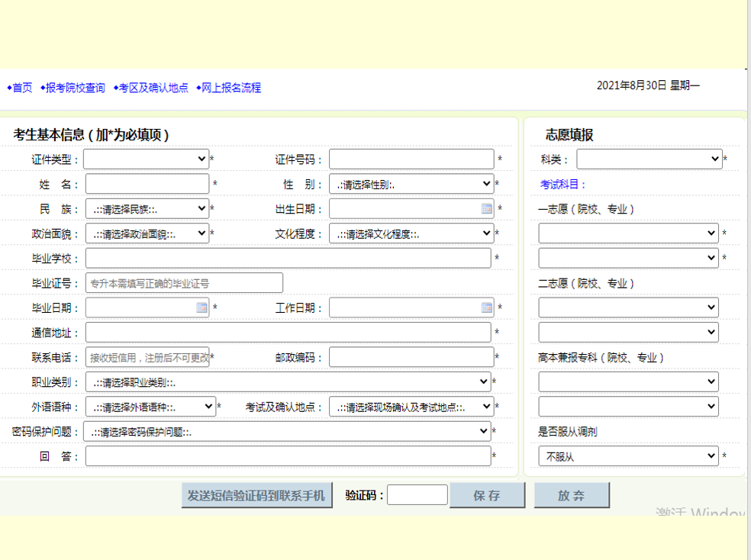Click the 放弃 button
751x560 pixels.
(x=572, y=495)
